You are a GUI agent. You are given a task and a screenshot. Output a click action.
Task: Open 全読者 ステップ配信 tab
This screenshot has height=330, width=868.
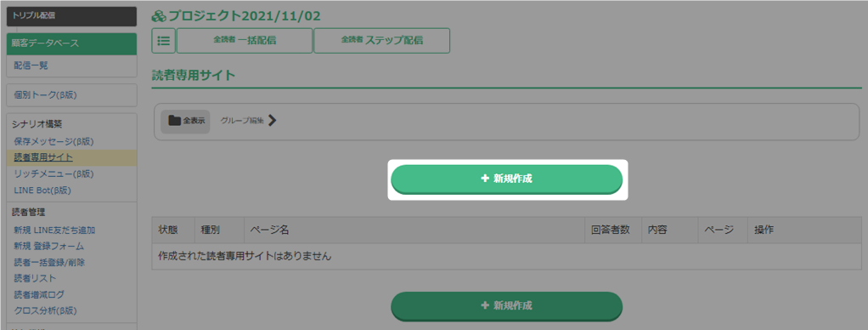click(x=381, y=41)
